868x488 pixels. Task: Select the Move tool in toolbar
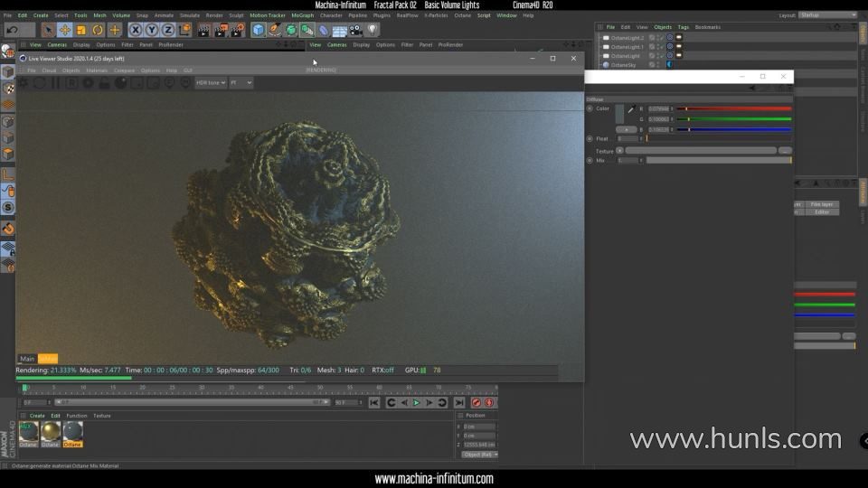click(x=64, y=30)
